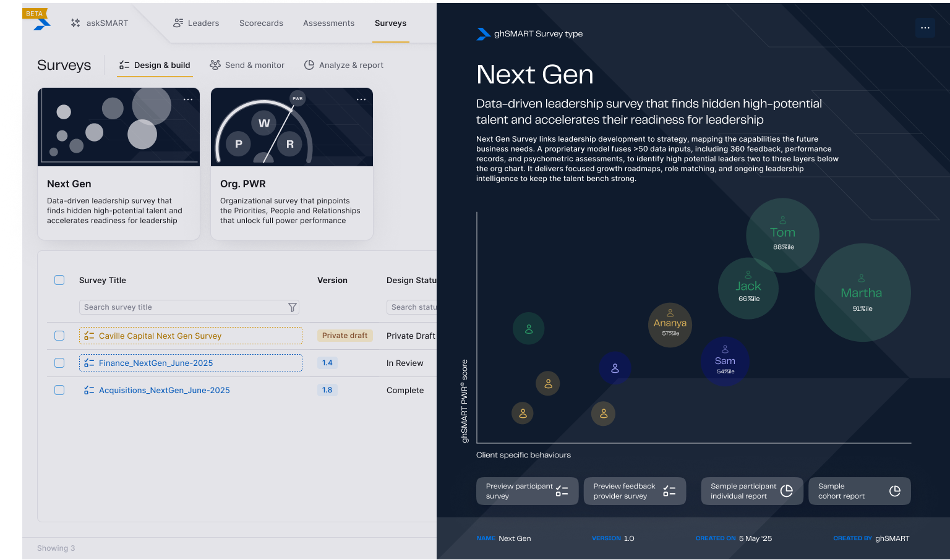Open Org. PWR card options menu
The image size is (950, 560).
coord(361,100)
